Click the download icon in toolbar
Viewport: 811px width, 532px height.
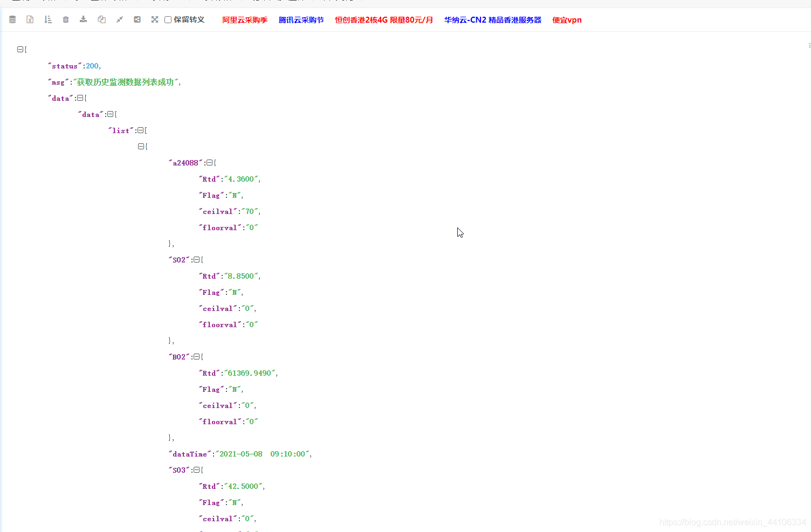coord(84,19)
